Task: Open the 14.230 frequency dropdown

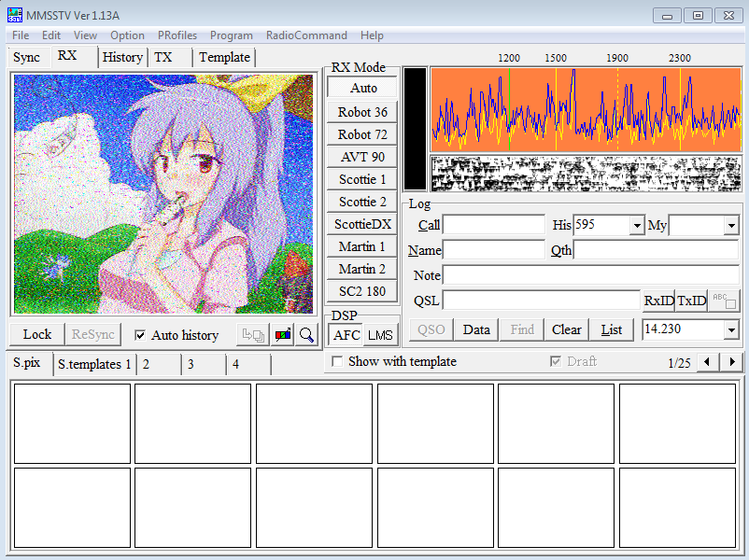Action: 731,329
